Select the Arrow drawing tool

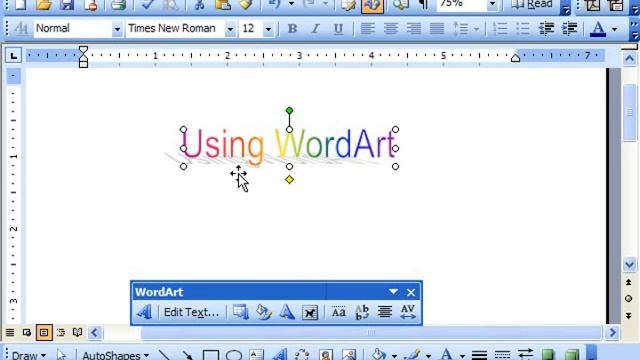point(187,355)
